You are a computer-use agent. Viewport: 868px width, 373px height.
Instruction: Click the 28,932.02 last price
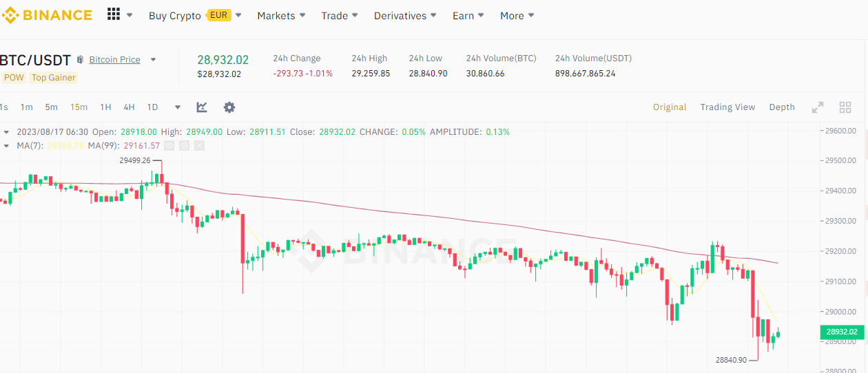tap(223, 60)
